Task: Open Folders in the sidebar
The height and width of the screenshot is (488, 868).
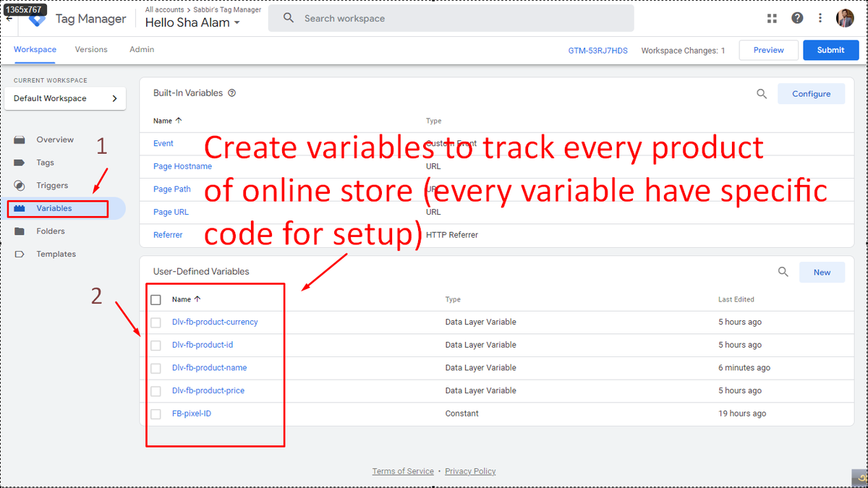Action: coord(51,231)
